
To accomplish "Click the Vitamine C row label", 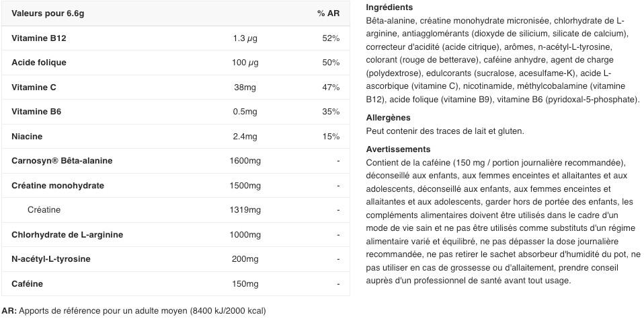I will pyautogui.click(x=34, y=87).
